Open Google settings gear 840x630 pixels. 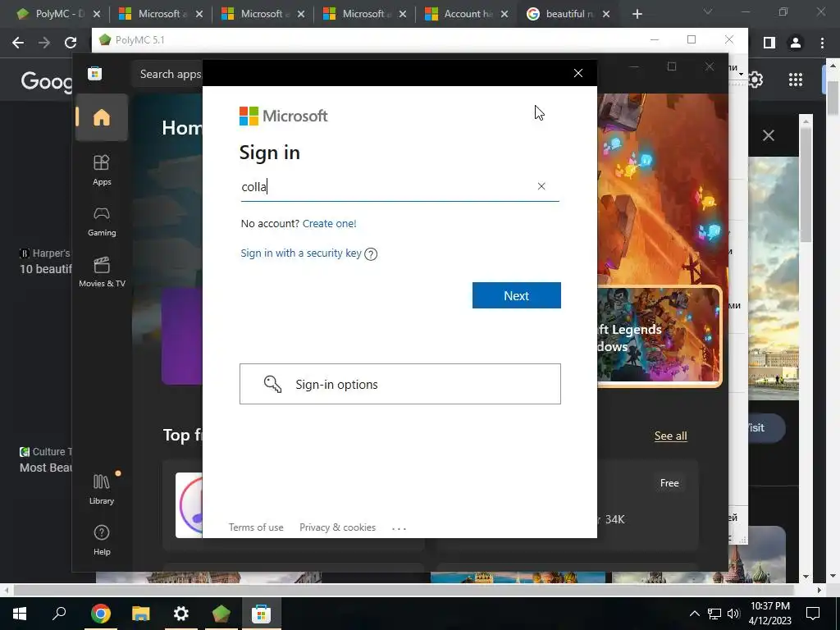(x=756, y=80)
